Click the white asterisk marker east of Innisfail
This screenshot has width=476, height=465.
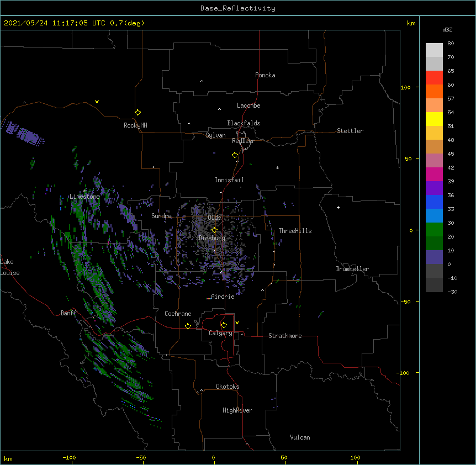click(x=277, y=167)
